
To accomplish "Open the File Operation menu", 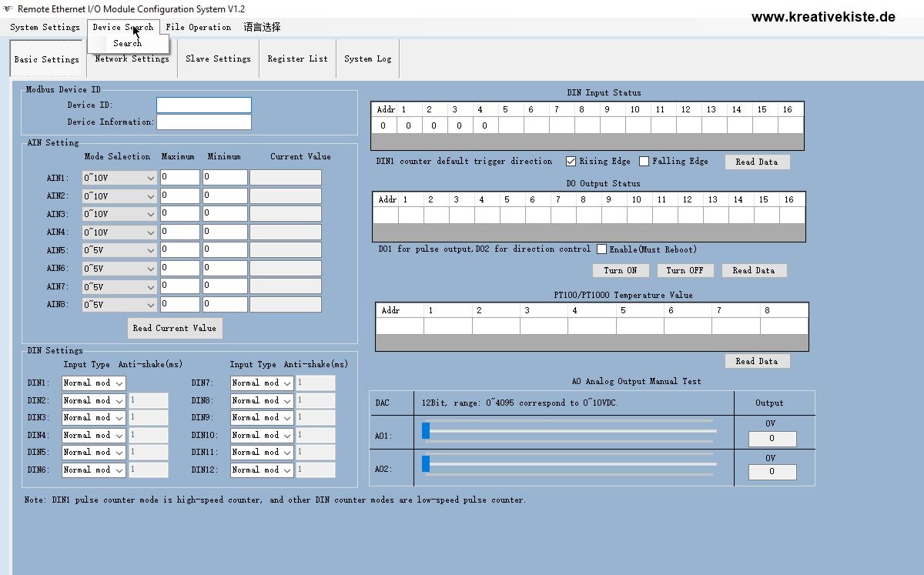I will tap(199, 27).
